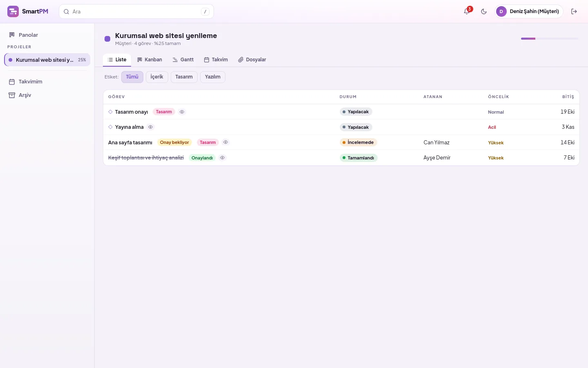
Task: Open Keşif toplantısı ve ihtiyaç analizi task
Action: click(146, 158)
